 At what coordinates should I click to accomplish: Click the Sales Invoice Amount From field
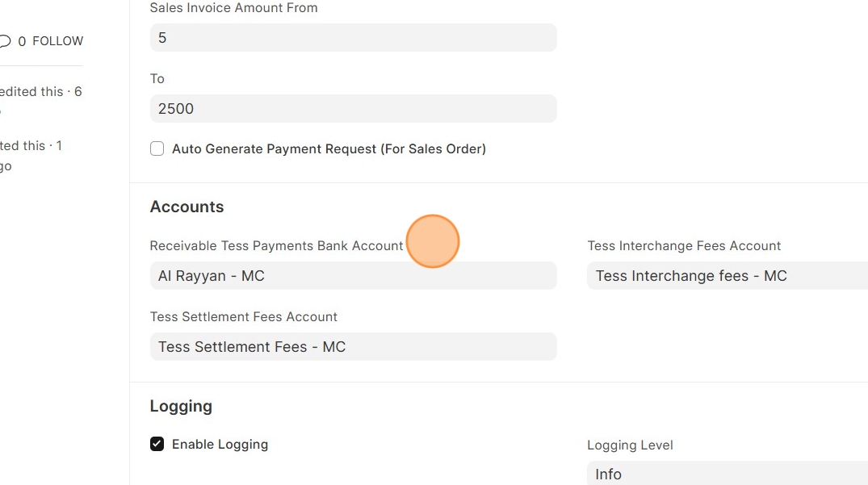tap(353, 38)
